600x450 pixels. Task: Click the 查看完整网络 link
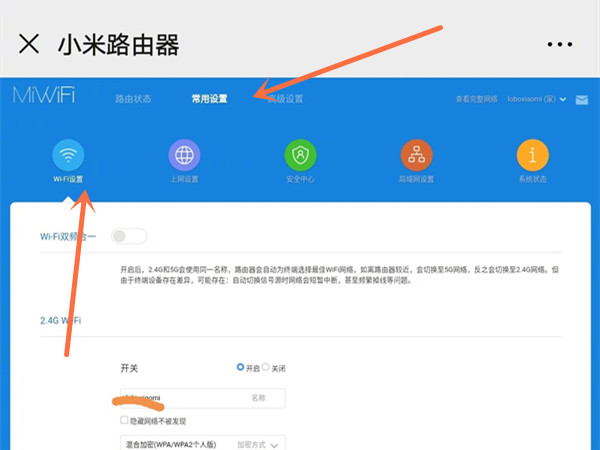pyautogui.click(x=476, y=99)
